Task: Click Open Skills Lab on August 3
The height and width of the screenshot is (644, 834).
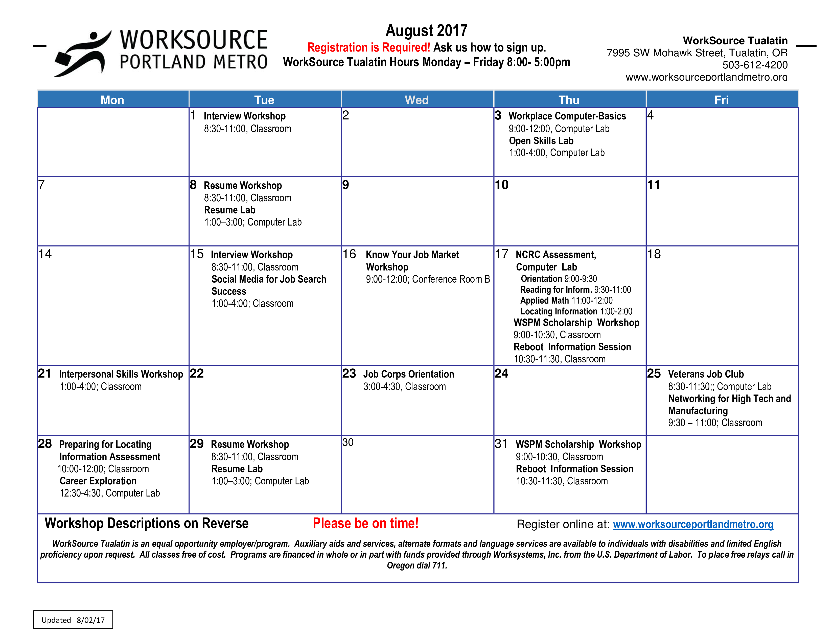Action: 541,141
